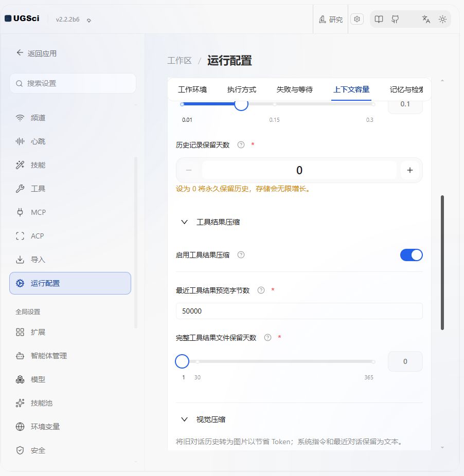The image size is (464, 476).
Task: Click the 50000 bytes input field
Action: [x=299, y=311]
